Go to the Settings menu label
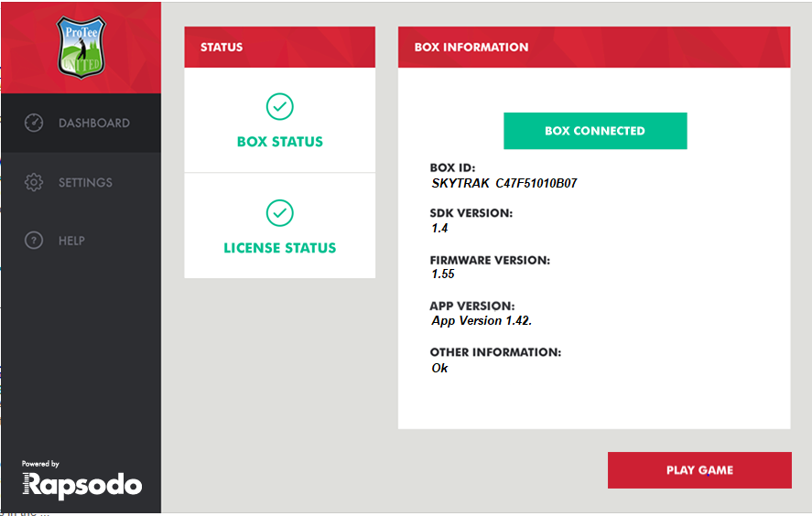This screenshot has width=812, height=516. (x=85, y=182)
